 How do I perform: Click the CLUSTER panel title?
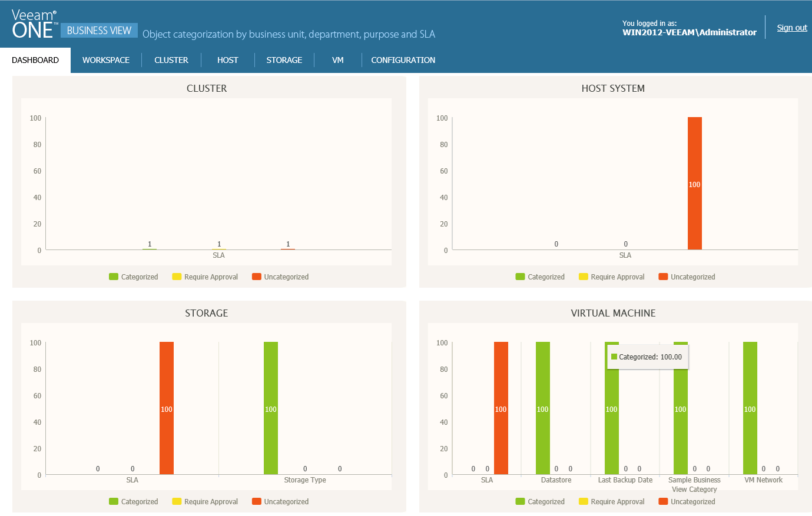click(207, 88)
